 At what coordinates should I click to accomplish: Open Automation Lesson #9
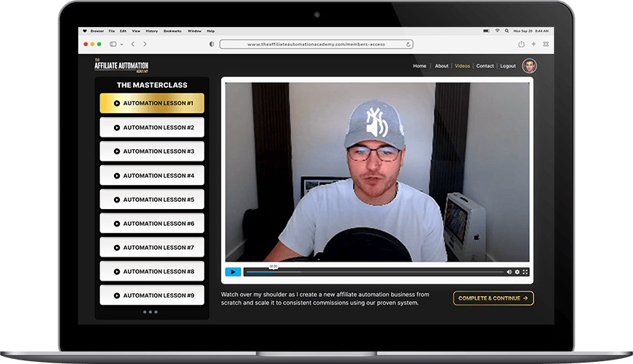[x=152, y=295]
